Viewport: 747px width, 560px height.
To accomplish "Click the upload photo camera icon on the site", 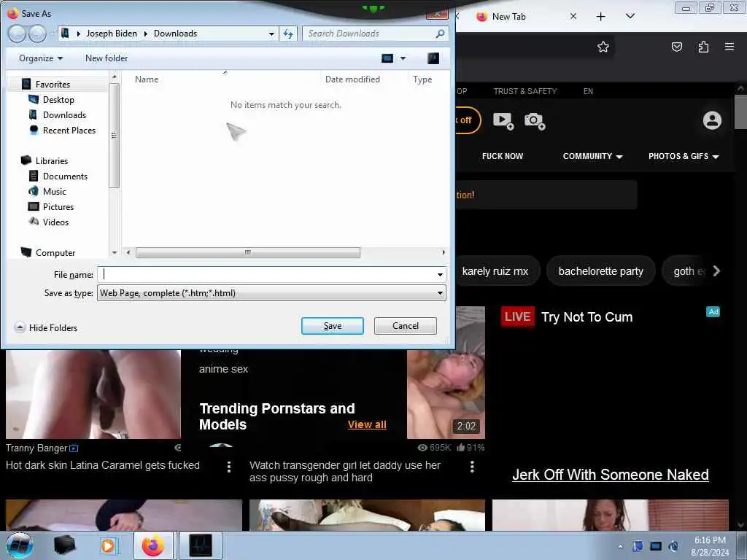I will click(x=535, y=120).
